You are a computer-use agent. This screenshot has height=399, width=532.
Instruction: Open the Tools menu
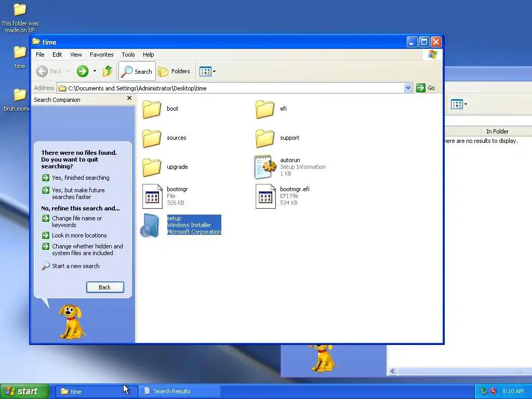tap(128, 55)
